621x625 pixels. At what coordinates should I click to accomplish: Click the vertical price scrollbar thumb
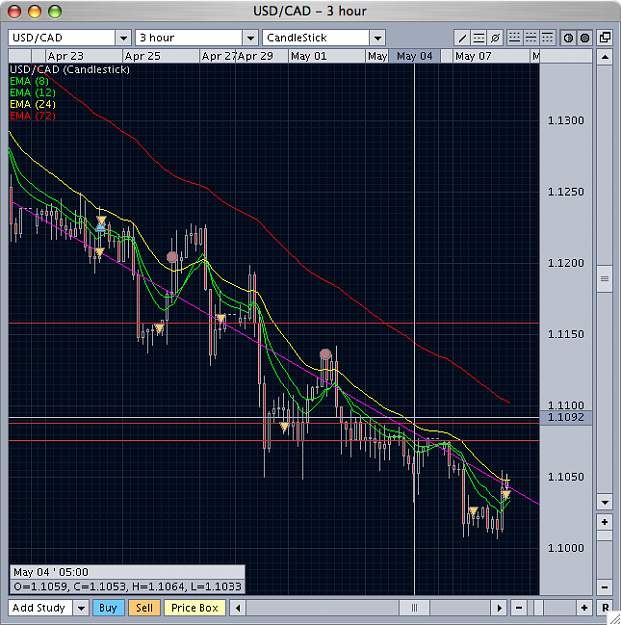click(x=605, y=279)
